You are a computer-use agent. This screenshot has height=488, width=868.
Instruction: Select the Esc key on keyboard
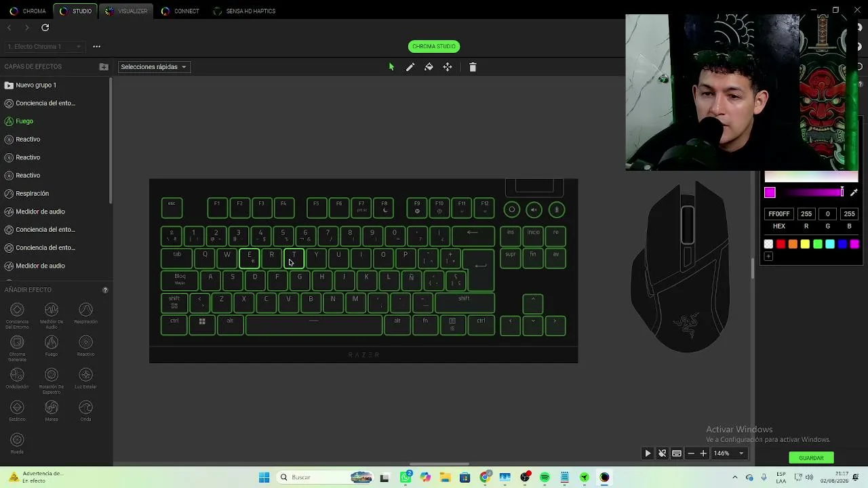(172, 207)
